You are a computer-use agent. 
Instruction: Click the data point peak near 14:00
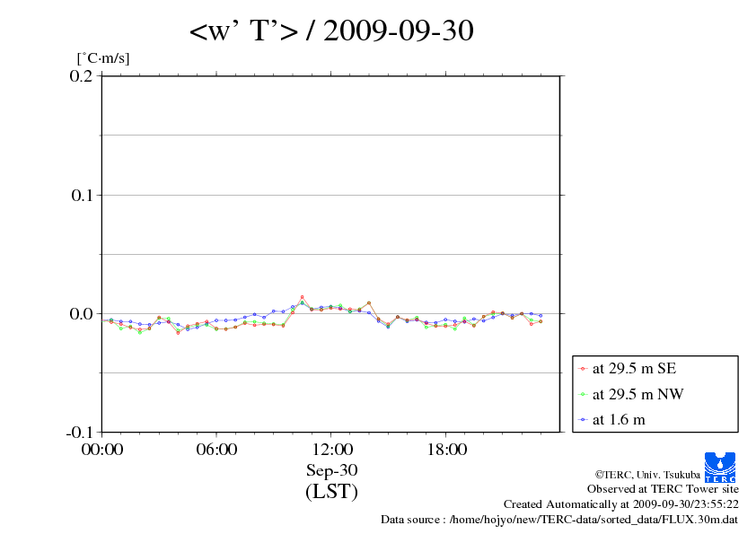pyautogui.click(x=369, y=303)
